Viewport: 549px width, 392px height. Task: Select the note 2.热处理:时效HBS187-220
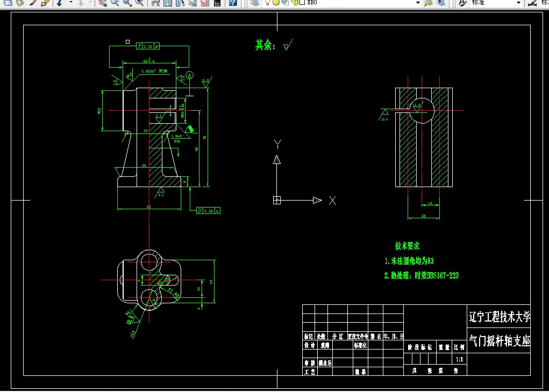click(421, 275)
